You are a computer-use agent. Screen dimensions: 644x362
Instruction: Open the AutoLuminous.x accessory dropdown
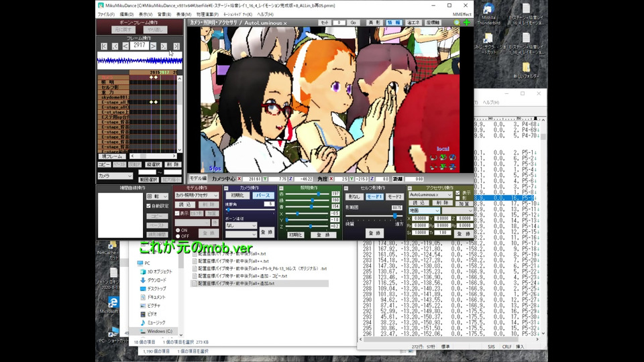click(x=431, y=194)
